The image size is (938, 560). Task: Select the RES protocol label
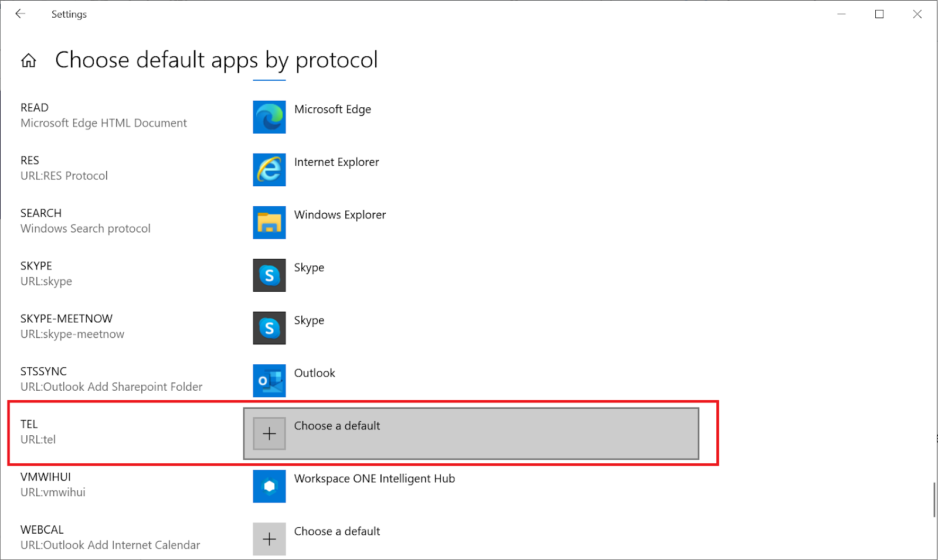(x=30, y=161)
